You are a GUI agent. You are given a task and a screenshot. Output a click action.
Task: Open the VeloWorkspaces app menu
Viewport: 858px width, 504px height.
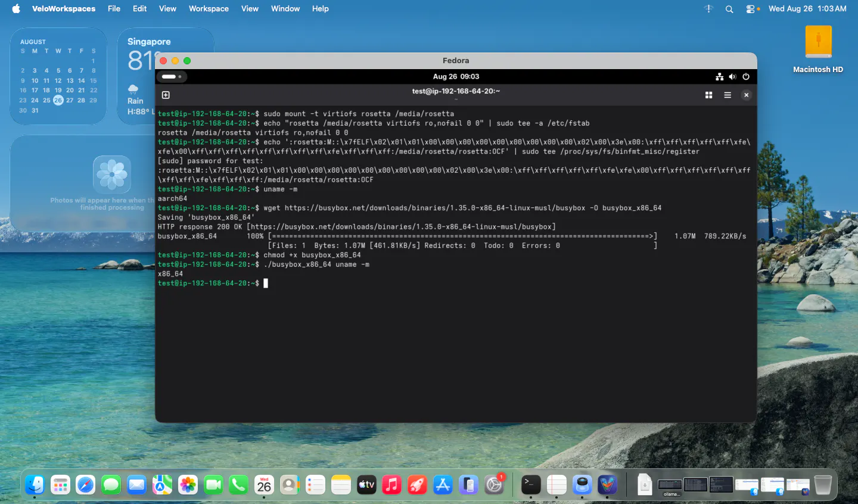[x=64, y=8]
